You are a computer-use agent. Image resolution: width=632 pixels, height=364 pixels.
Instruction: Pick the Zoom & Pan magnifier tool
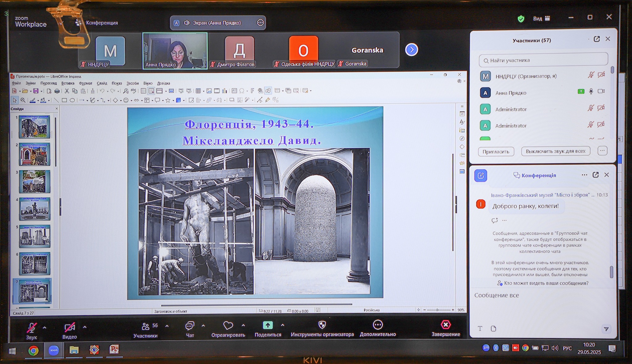[23, 100]
